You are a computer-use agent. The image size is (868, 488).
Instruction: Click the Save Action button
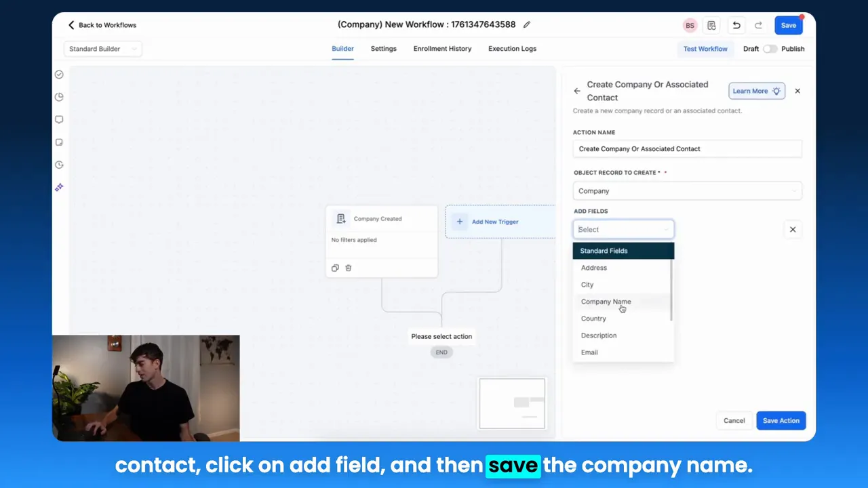click(781, 420)
